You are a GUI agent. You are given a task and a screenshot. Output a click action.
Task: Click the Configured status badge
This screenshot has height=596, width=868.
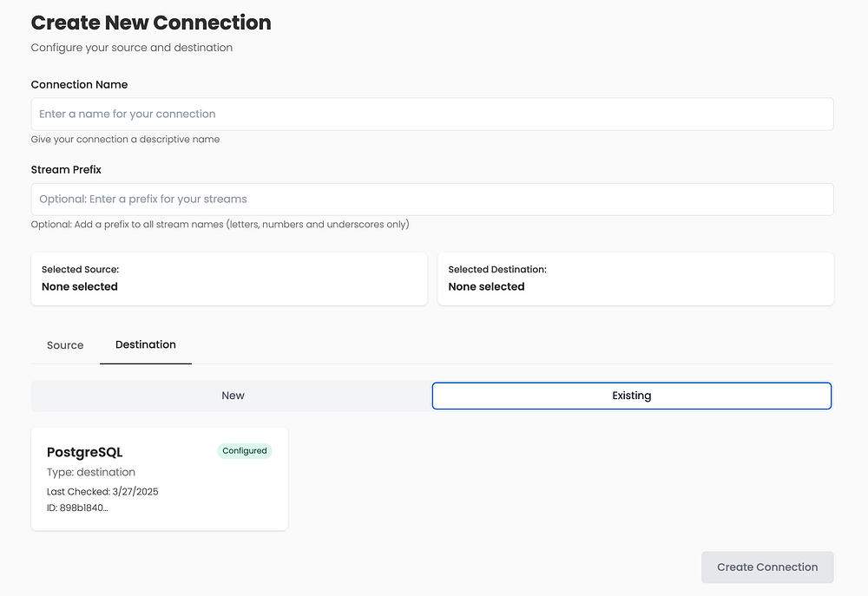pos(244,451)
